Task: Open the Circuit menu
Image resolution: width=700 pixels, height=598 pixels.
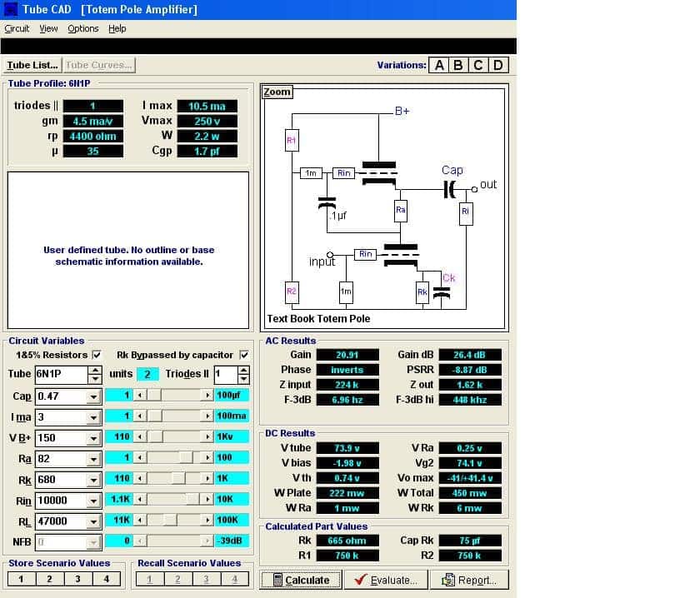Action: click(17, 28)
